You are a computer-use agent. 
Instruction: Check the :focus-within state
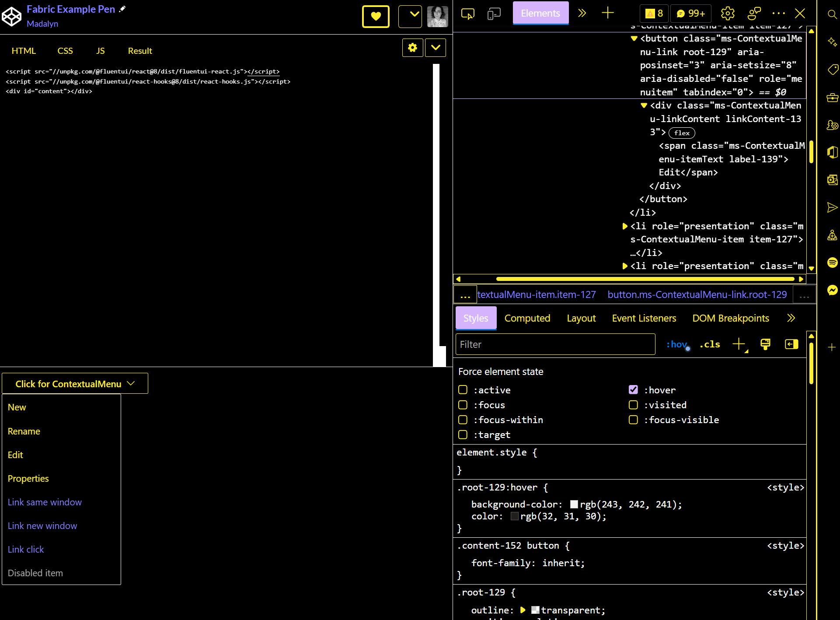coord(463,420)
